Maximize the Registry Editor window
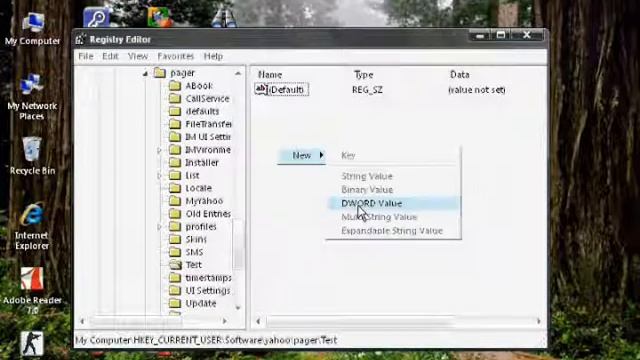The width and height of the screenshot is (640, 360). coord(500,36)
